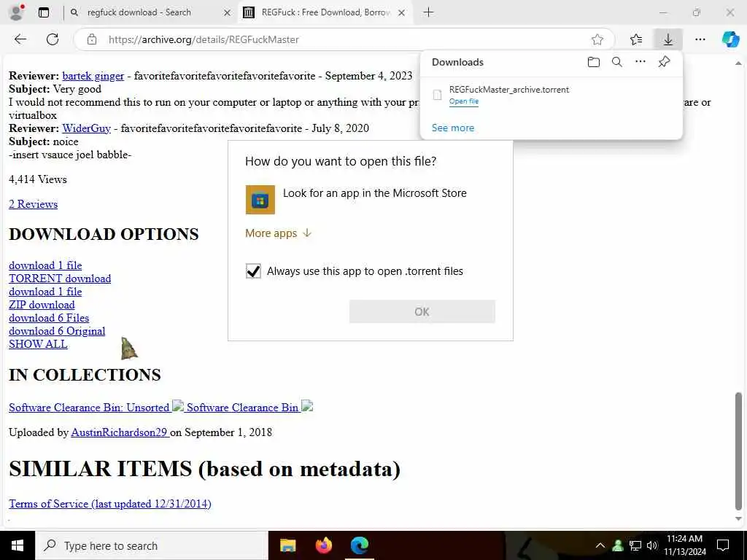Open a new browser tab
Viewport: 747px width, 560px height.
coord(428,12)
